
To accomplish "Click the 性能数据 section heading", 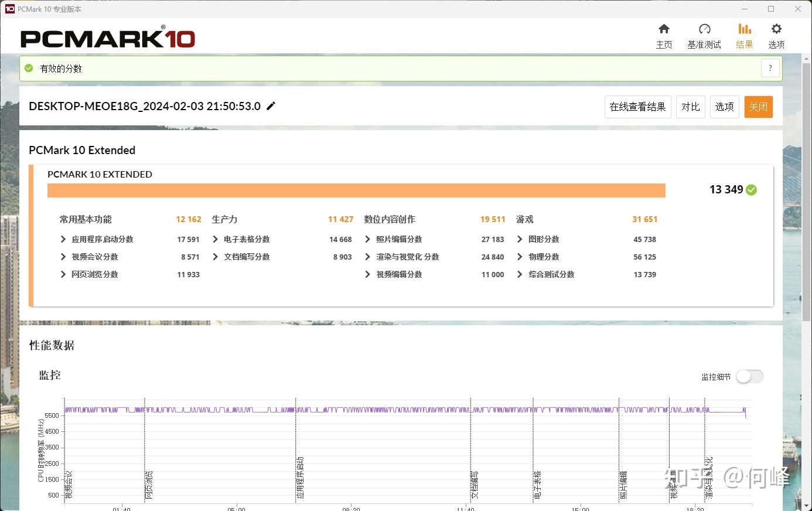I will [x=52, y=345].
